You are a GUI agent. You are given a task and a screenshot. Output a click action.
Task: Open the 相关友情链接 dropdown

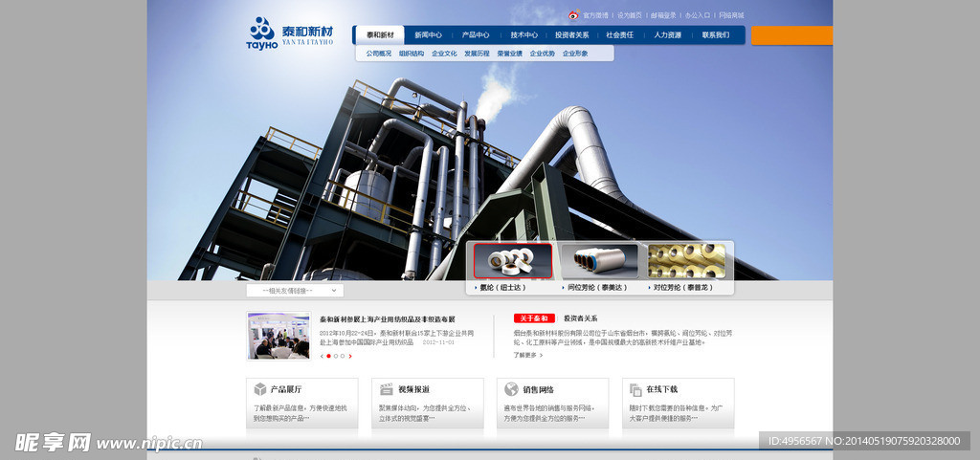295,290
